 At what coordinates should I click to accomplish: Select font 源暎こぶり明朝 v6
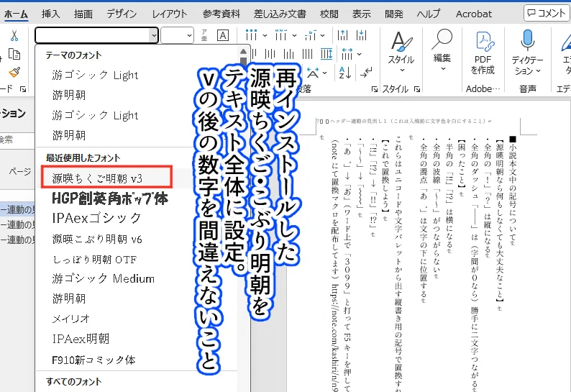(x=97, y=239)
